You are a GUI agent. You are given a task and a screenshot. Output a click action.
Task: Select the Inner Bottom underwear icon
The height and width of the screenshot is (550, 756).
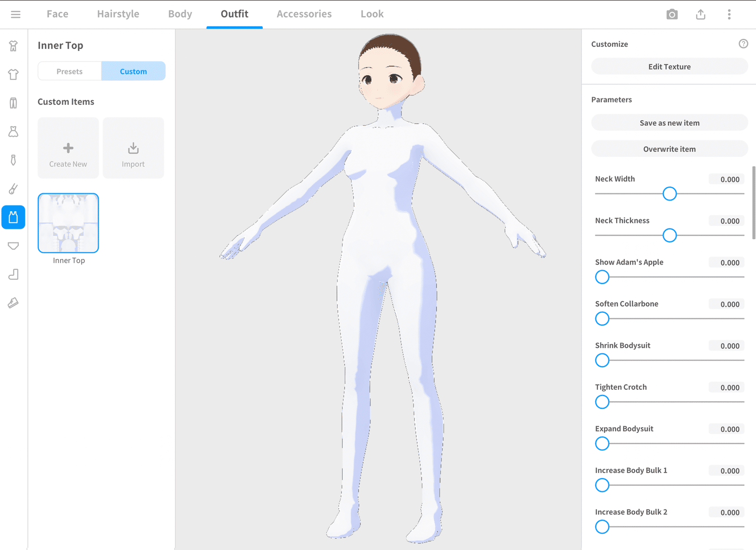coord(13,246)
